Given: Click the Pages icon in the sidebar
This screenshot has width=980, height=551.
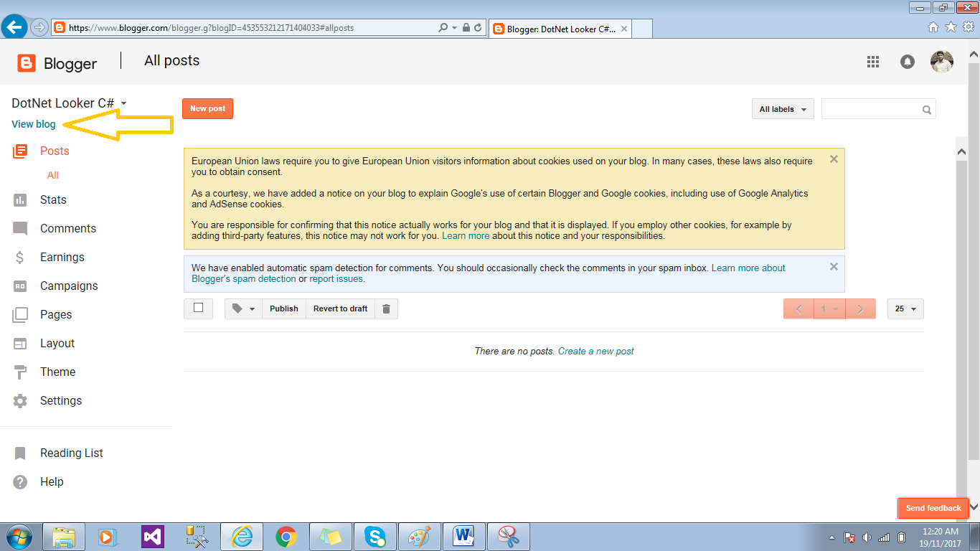Looking at the screenshot, I should pyautogui.click(x=20, y=315).
